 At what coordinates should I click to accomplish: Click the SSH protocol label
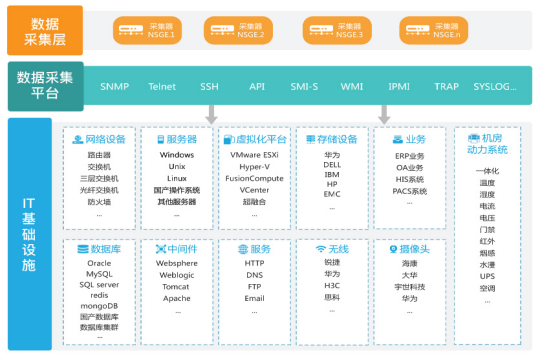click(209, 86)
